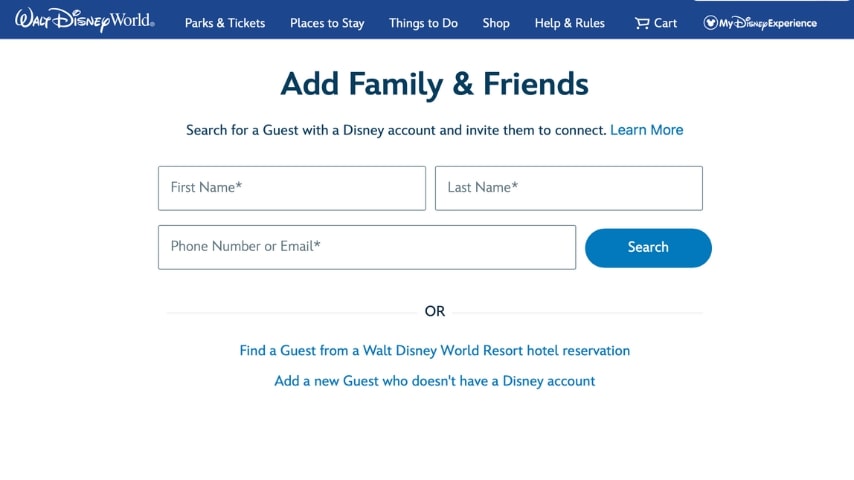Click the OR divider text
The height and width of the screenshot is (480, 854).
pos(435,311)
